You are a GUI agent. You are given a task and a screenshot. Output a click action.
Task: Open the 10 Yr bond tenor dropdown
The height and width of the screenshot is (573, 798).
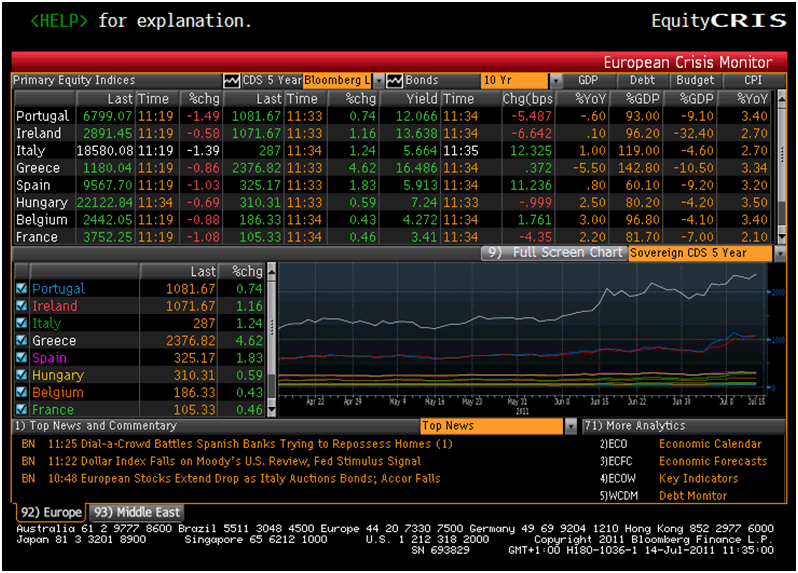pyautogui.click(x=555, y=80)
